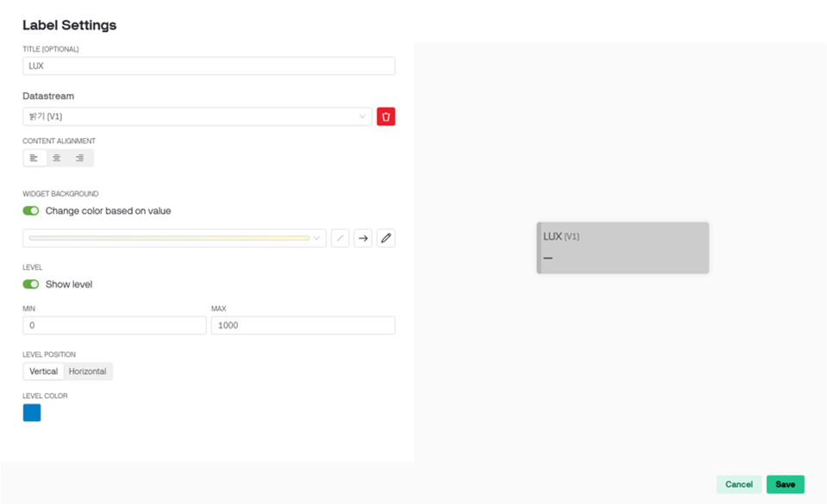Select Vertical level position
This screenshot has width=827, height=504.
click(x=43, y=371)
